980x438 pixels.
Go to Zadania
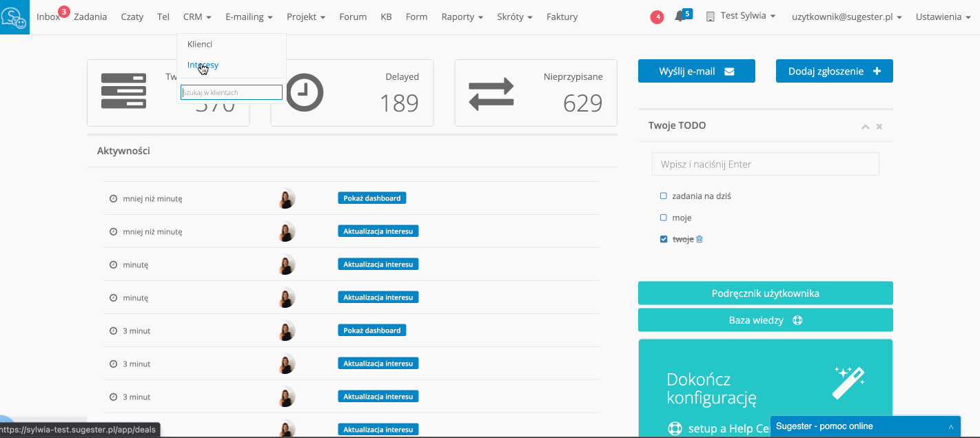tap(90, 17)
